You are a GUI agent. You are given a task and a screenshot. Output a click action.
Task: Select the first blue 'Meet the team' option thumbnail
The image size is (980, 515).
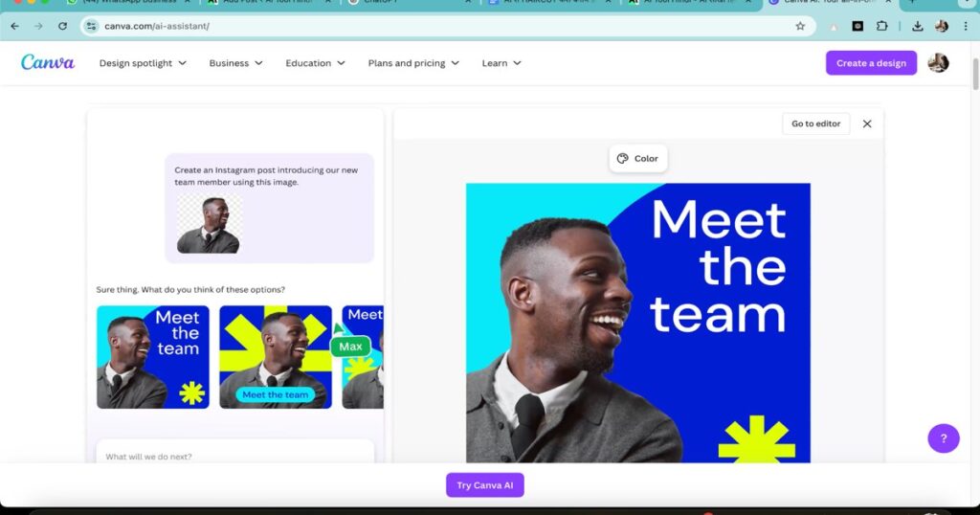tap(152, 357)
